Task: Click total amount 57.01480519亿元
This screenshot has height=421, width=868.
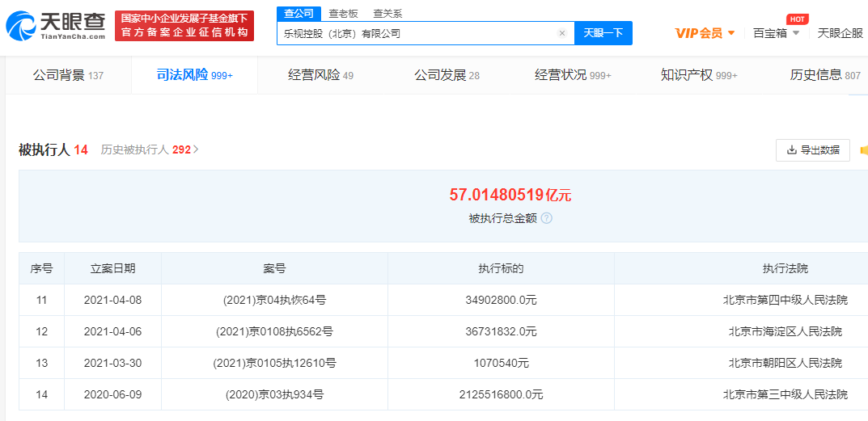Action: point(510,195)
